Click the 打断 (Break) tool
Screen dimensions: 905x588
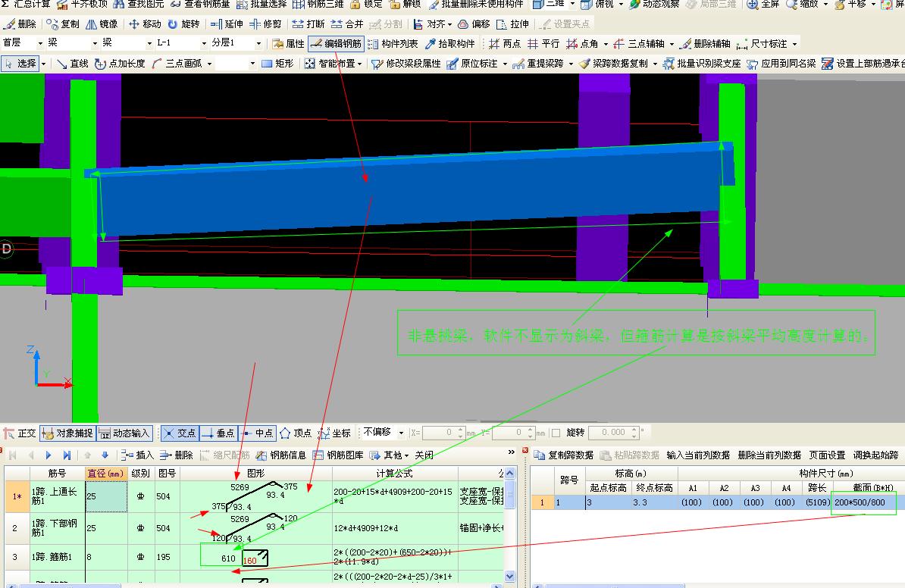[x=308, y=24]
